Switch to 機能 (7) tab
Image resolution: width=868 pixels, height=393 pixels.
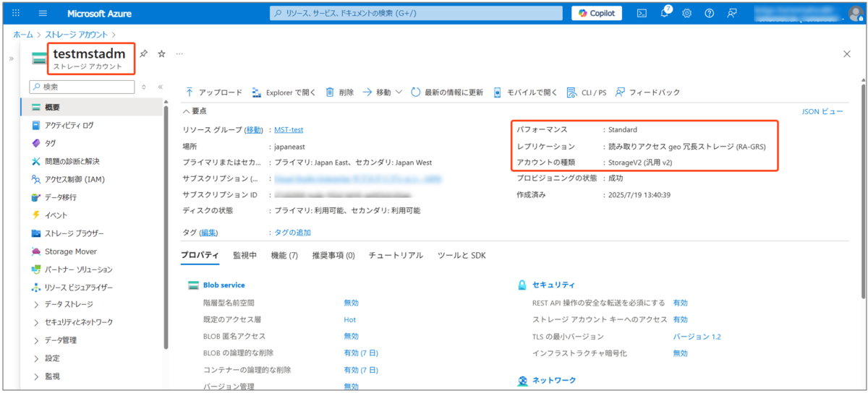tap(284, 256)
